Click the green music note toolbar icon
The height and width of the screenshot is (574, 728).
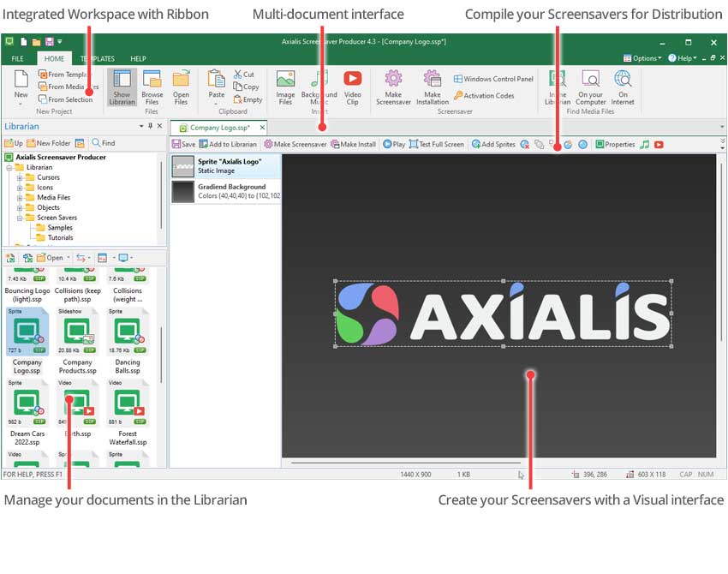[x=644, y=145]
